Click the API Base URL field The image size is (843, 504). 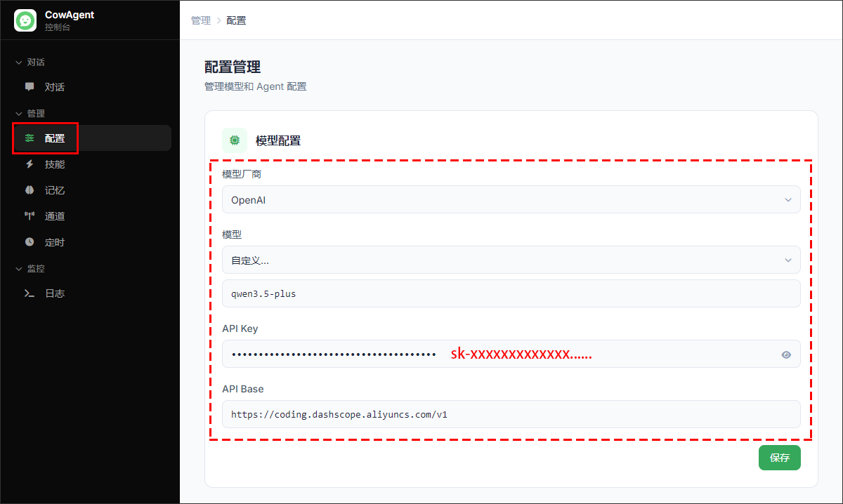click(x=511, y=415)
